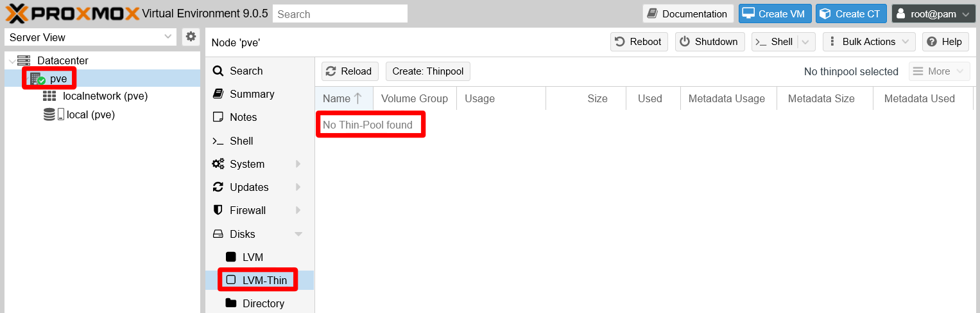Expand the Updates submenu arrow
The width and height of the screenshot is (980, 313).
298,187
